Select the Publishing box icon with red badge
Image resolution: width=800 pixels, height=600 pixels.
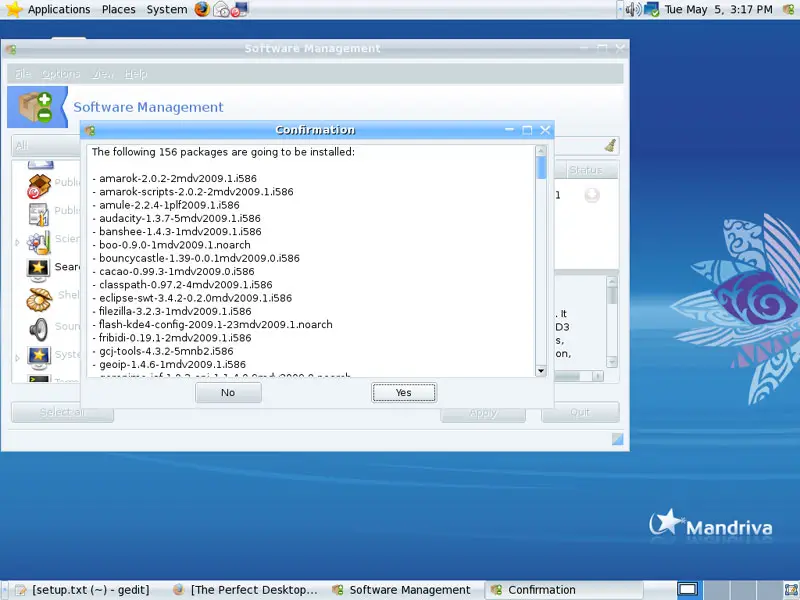click(39, 186)
